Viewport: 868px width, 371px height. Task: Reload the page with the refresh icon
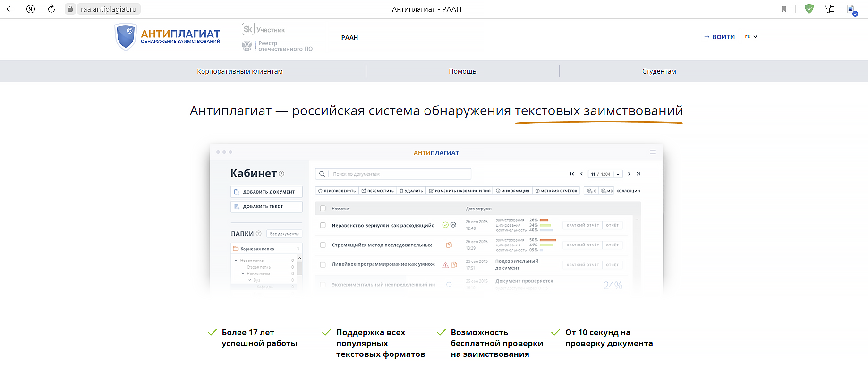pos(51,9)
